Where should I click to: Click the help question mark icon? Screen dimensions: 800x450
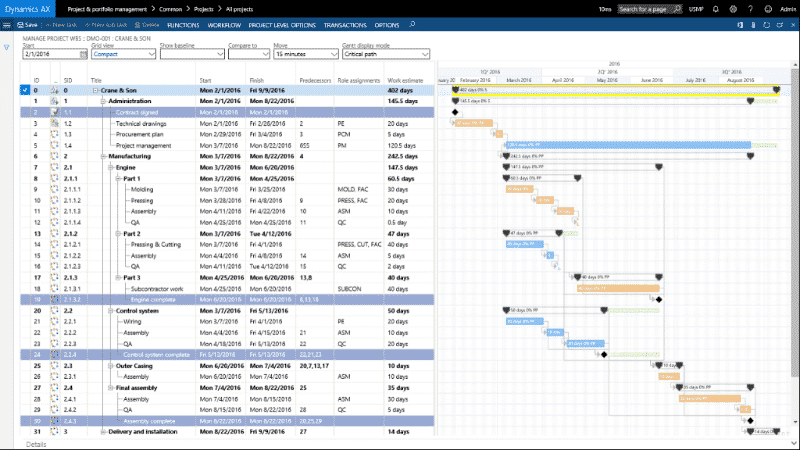tap(748, 9)
